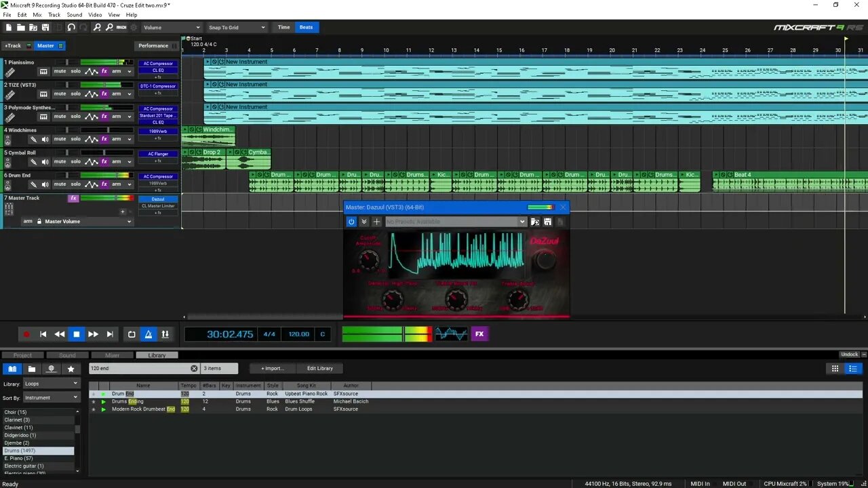
Task: Open the Sound menu
Action: 75,14
